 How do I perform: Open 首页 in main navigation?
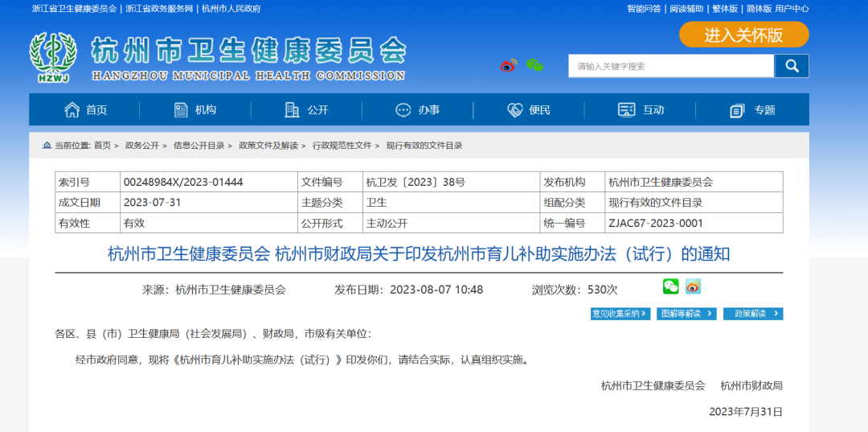pyautogui.click(x=96, y=110)
